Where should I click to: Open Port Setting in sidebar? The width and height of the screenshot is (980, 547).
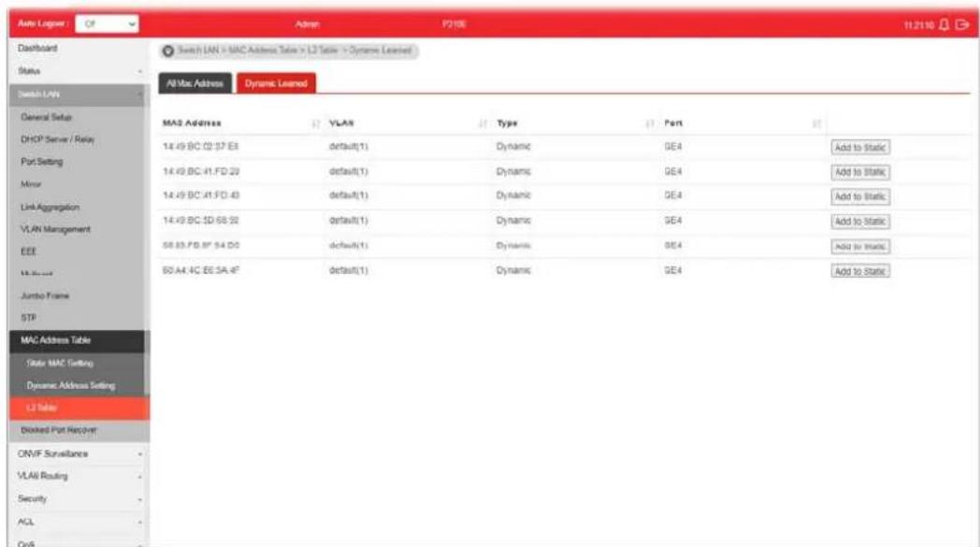pyautogui.click(x=42, y=162)
